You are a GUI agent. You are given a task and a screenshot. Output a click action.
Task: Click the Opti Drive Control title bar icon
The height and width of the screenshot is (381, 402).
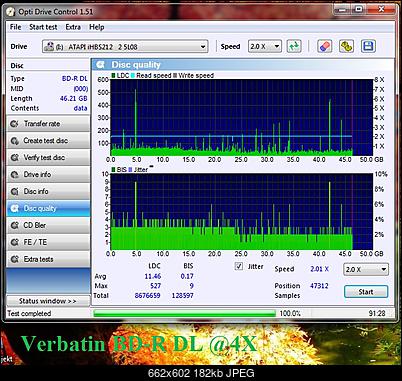(11, 12)
